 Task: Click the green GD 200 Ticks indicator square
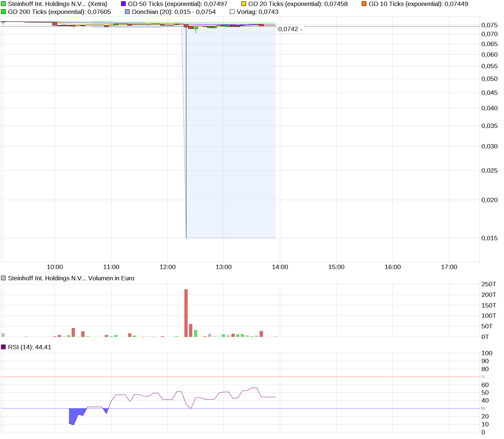(x=3, y=11)
